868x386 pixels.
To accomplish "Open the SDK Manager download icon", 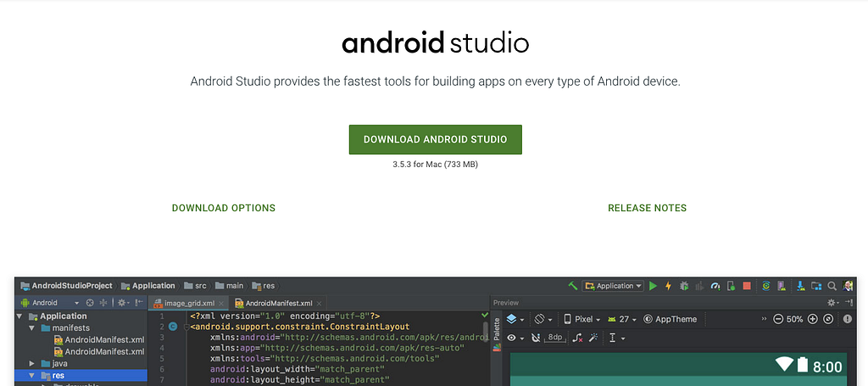I will (800, 286).
